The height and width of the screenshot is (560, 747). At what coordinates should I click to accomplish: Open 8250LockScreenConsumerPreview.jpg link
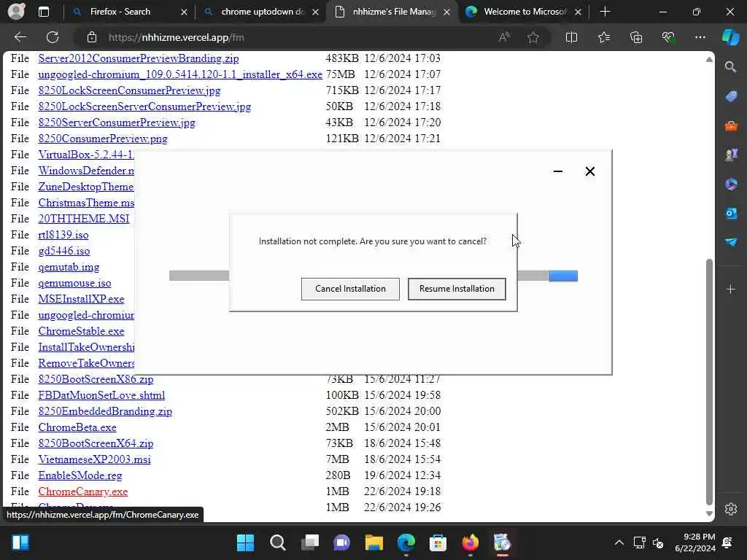click(x=130, y=90)
